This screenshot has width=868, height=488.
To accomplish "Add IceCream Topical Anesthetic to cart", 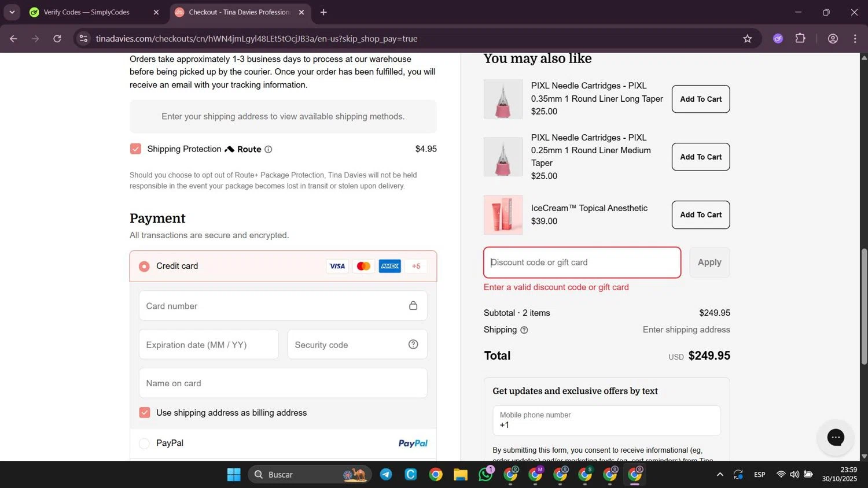I will pyautogui.click(x=701, y=215).
